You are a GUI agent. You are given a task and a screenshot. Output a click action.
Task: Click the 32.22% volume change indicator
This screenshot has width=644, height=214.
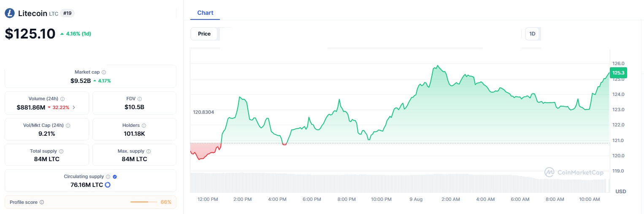click(x=59, y=107)
